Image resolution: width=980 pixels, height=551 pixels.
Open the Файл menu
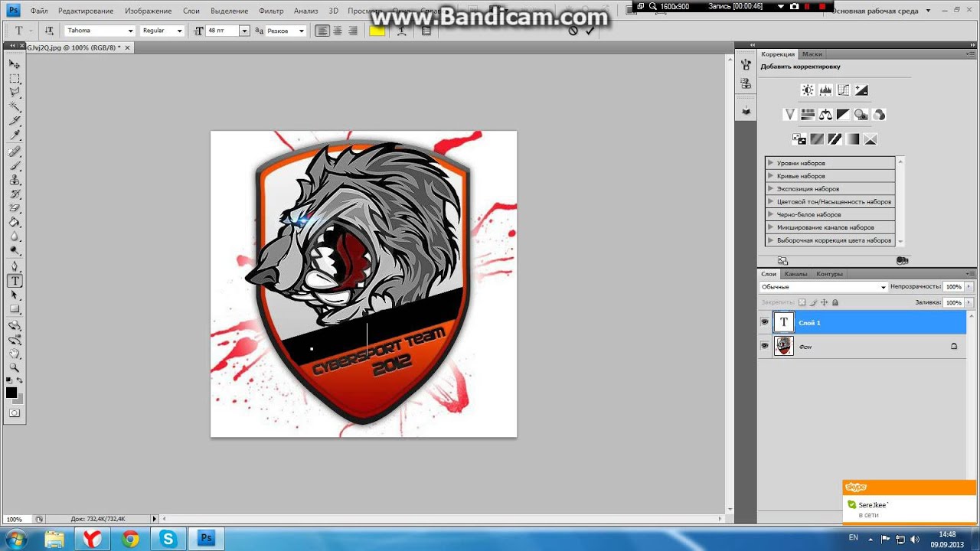click(39, 11)
